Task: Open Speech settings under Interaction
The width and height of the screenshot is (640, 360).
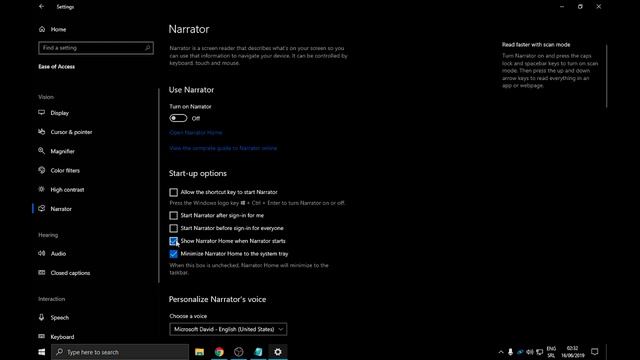Action: [60, 318]
